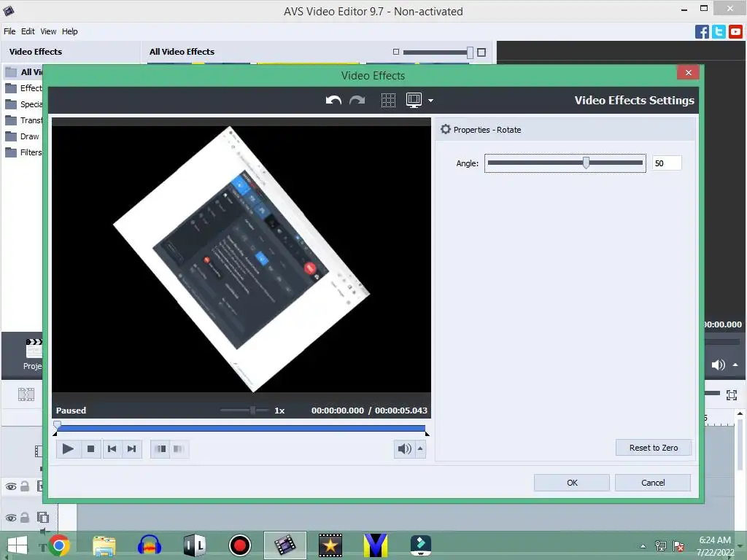Confirm with the OK button

[572, 483]
